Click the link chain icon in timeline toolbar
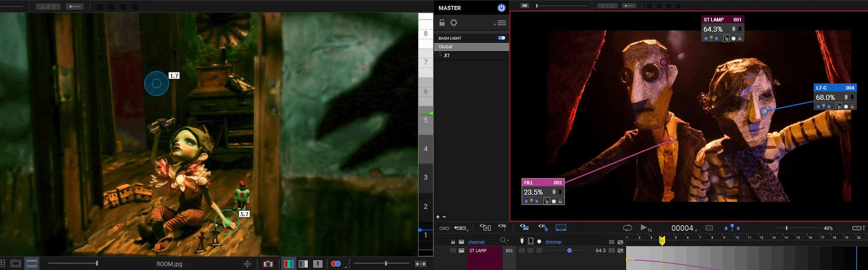 [444, 228]
